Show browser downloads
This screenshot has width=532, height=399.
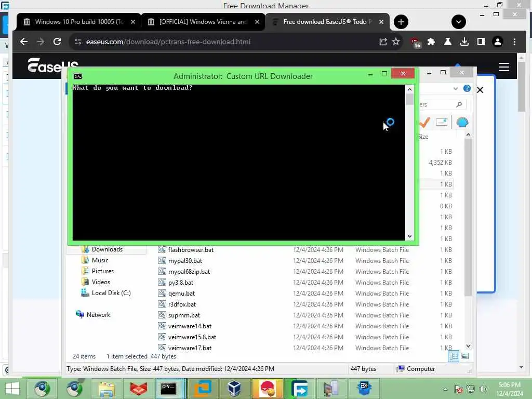tap(464, 42)
